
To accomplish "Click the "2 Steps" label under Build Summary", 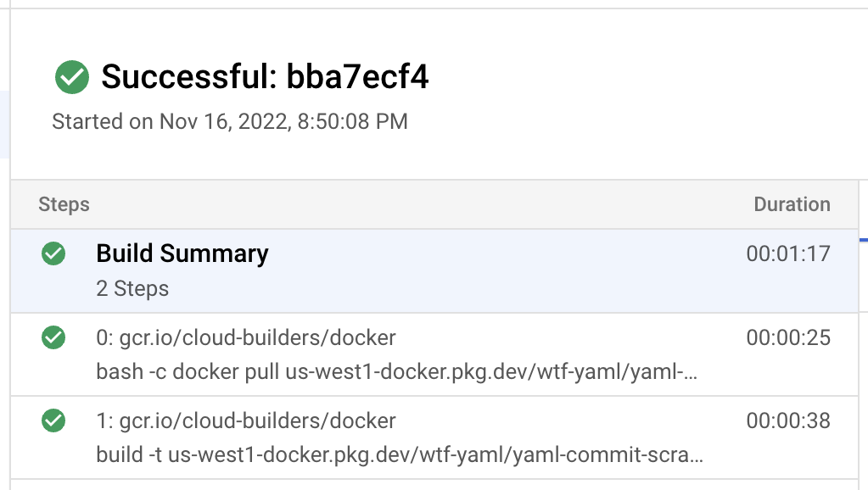I will [x=132, y=289].
